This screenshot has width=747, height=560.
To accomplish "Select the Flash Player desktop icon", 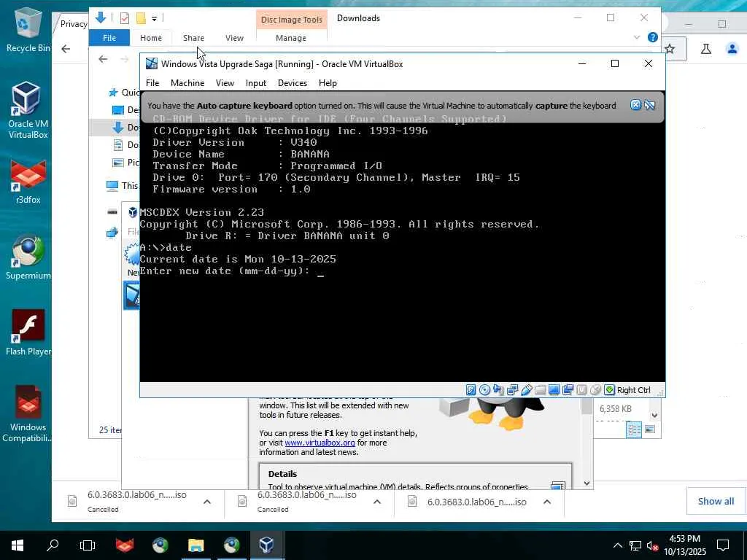I will pos(28,332).
